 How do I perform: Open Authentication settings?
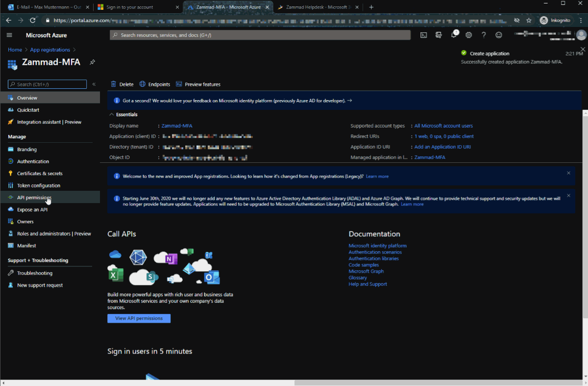click(x=49, y=161)
